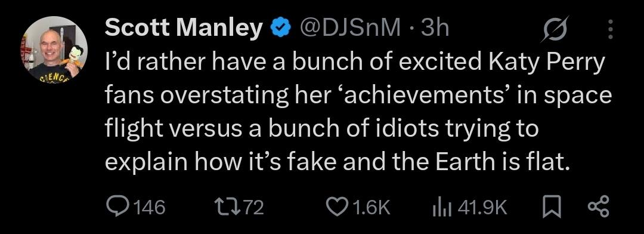Click the 1.6K likes count
Screen dimensions: 644x234
[371, 207]
